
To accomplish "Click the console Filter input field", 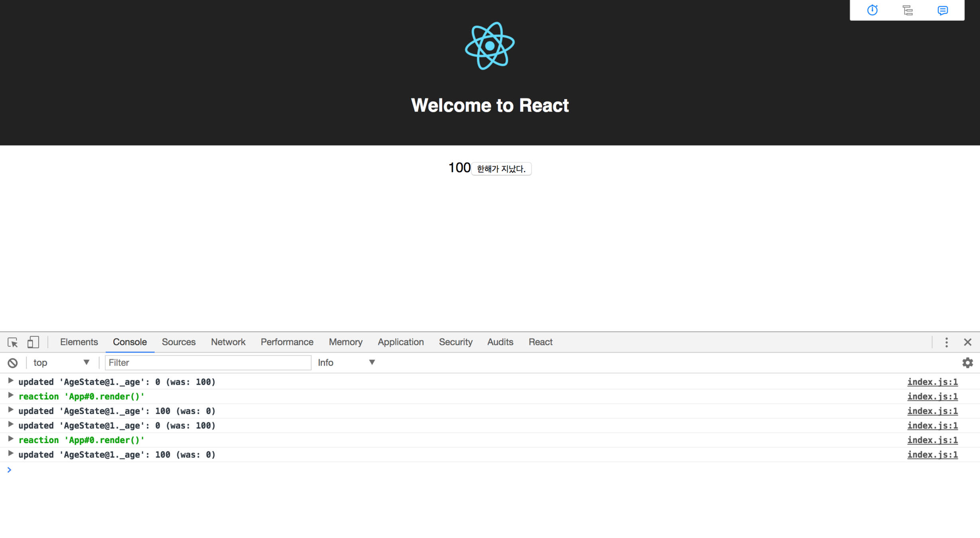I will 207,363.
